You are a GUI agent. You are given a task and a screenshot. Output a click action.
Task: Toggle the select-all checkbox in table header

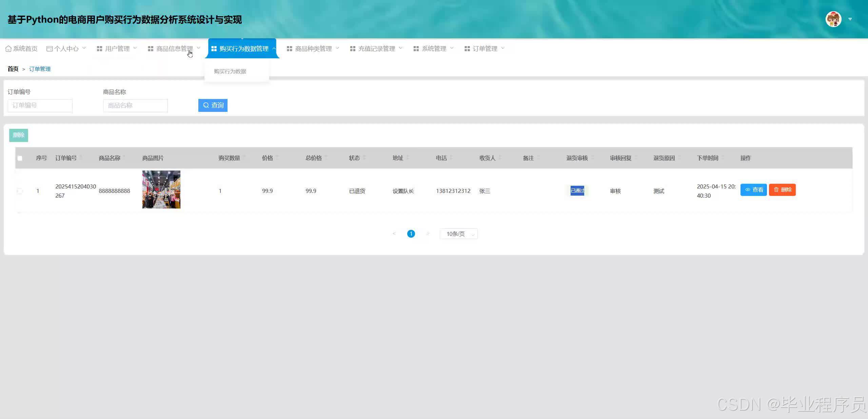point(20,158)
